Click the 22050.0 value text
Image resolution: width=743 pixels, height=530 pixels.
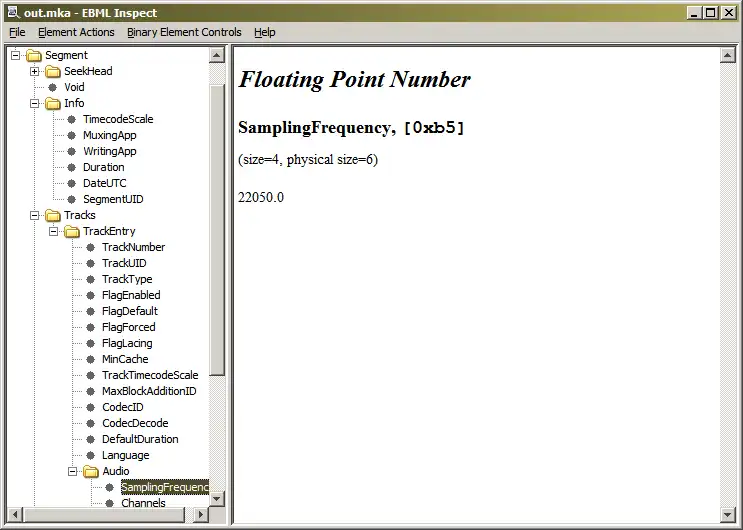pos(261,197)
